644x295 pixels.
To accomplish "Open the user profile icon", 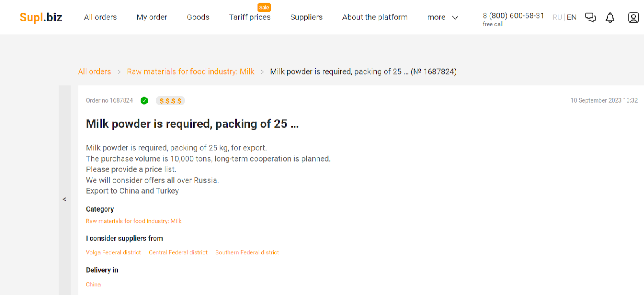I will [x=633, y=17].
